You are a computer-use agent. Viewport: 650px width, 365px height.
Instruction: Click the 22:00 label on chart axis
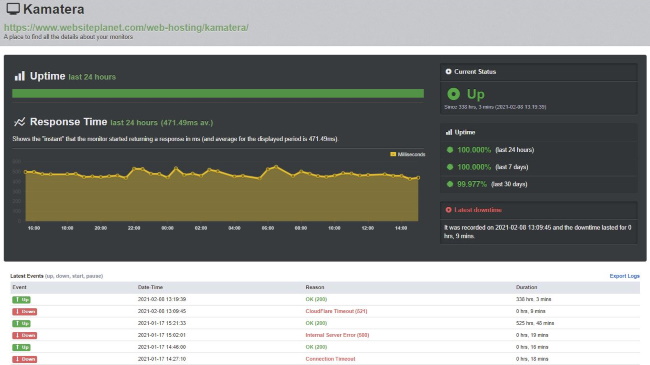pyautogui.click(x=134, y=228)
